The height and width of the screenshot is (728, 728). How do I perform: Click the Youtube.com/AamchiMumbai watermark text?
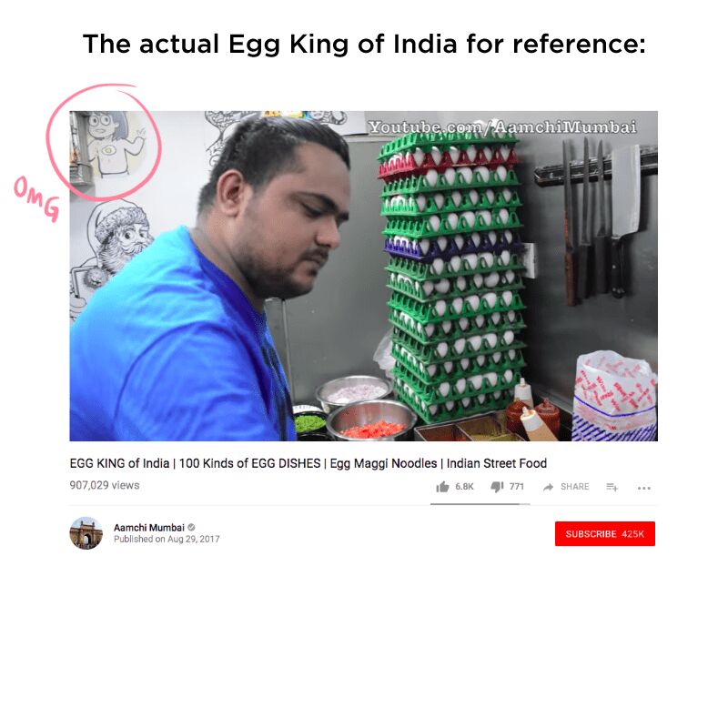click(x=502, y=126)
